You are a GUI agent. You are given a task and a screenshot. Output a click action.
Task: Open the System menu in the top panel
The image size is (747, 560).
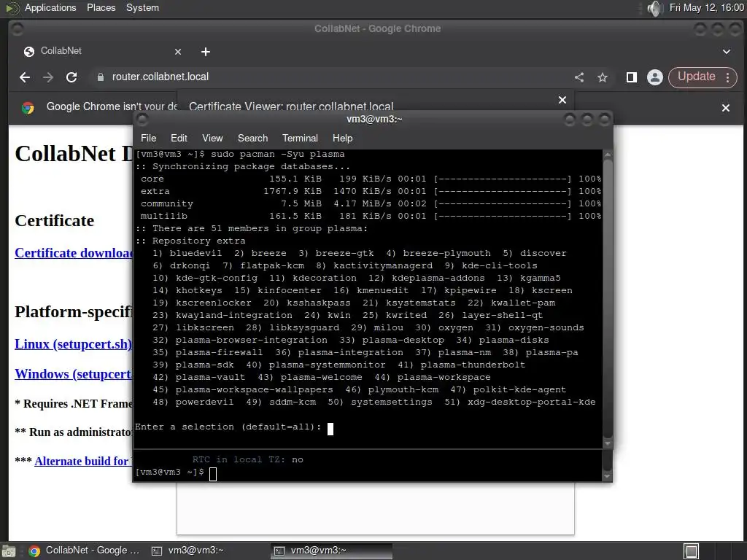(x=142, y=7)
